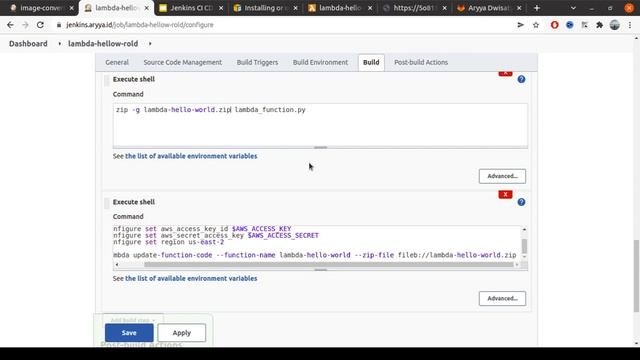
Task: Click the vertical scrollbar in second command box
Action: (524, 246)
